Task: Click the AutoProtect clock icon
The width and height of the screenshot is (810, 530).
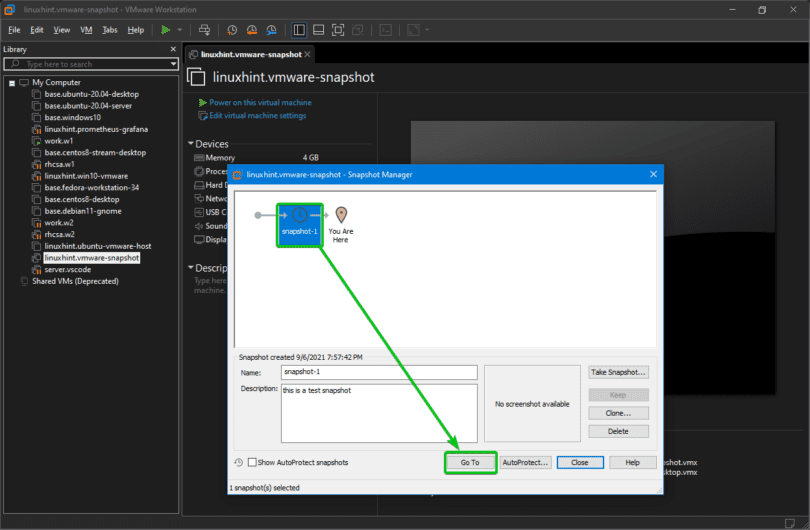Action: (x=238, y=462)
